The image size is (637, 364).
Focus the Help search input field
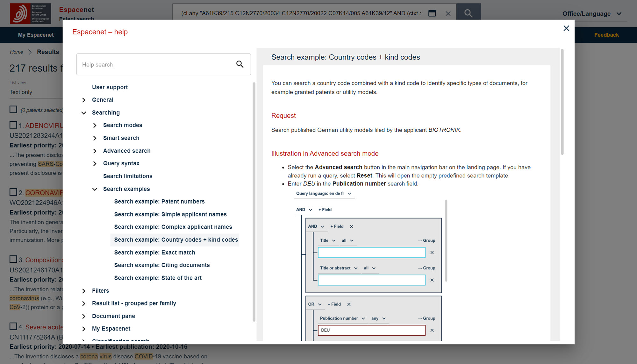(156, 64)
